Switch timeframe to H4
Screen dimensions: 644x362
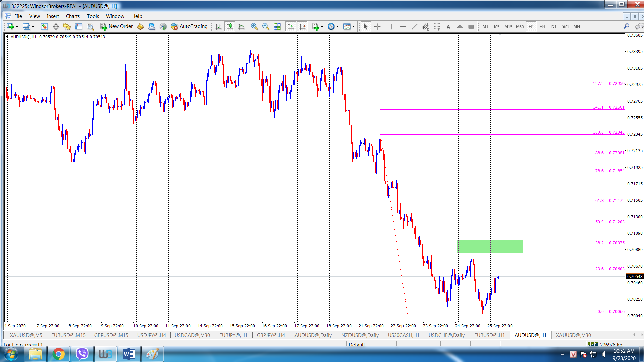pos(542,26)
